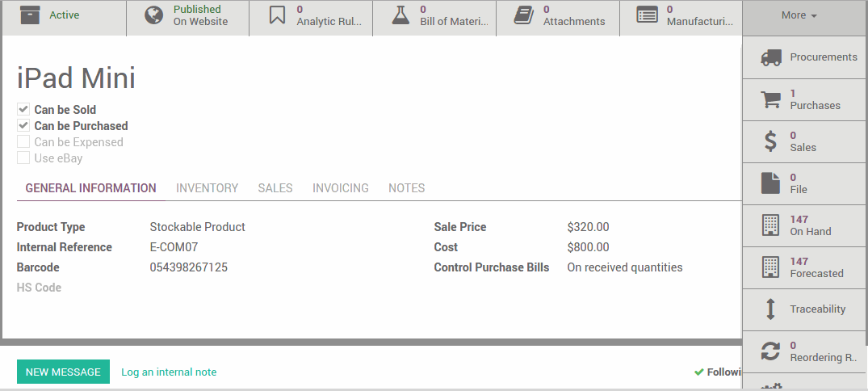
Task: Click the iPad Mini product title
Action: point(77,78)
